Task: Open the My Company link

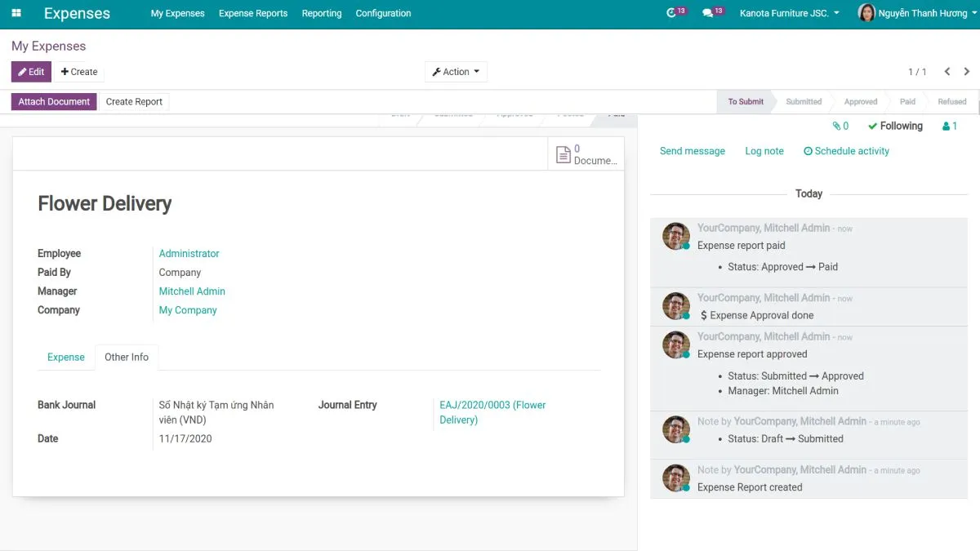Action: point(188,309)
